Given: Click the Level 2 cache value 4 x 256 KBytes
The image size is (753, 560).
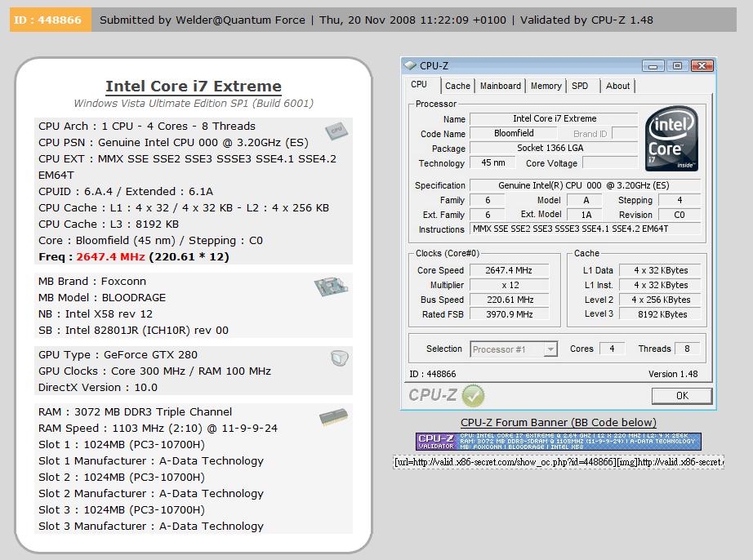Looking at the screenshot, I should click(660, 300).
